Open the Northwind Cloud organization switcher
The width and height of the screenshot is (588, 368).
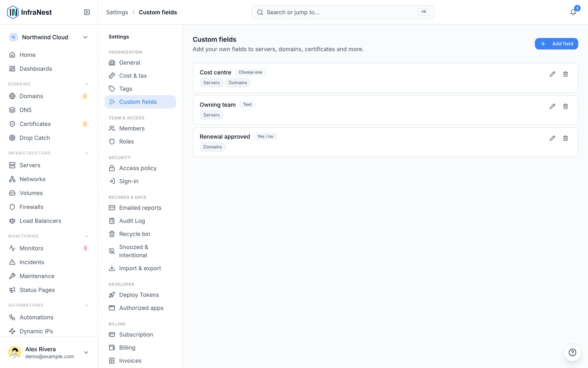[x=49, y=37]
